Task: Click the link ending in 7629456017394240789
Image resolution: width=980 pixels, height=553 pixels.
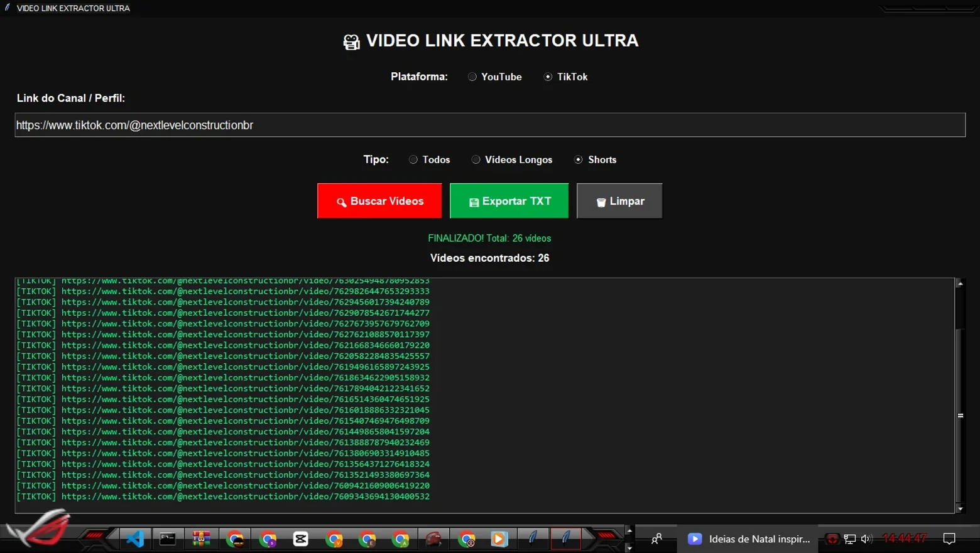Action: pyautogui.click(x=246, y=302)
